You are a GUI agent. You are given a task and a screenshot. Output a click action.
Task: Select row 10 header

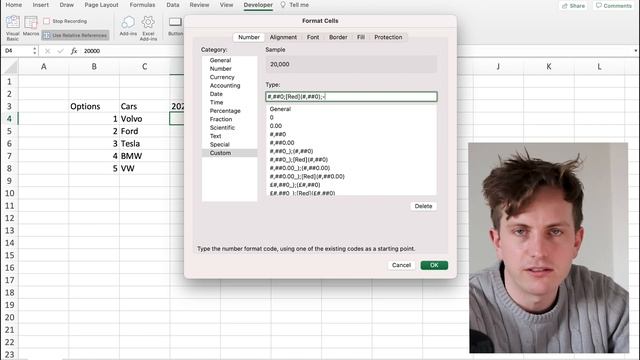[x=9, y=193]
